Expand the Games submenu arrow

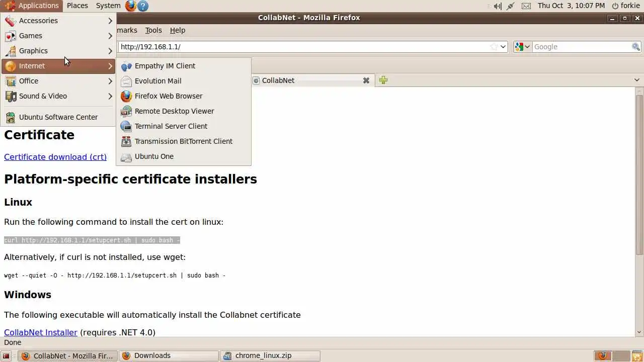(x=110, y=36)
